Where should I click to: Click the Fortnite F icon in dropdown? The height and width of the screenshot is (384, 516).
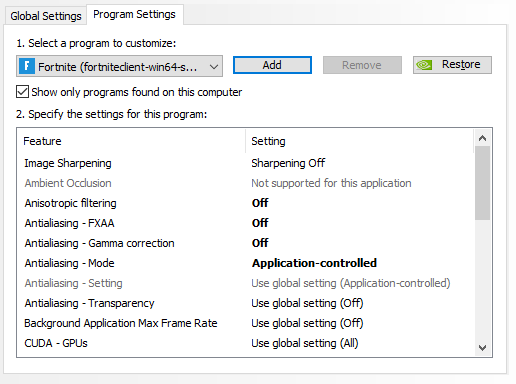click(x=27, y=66)
